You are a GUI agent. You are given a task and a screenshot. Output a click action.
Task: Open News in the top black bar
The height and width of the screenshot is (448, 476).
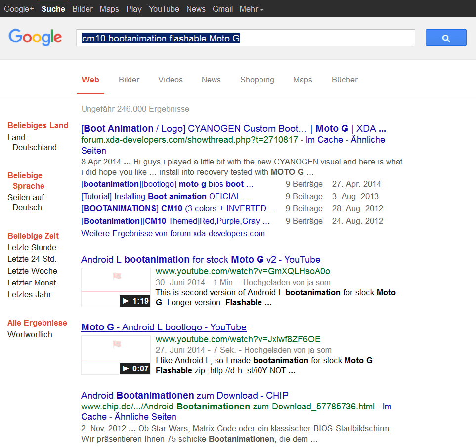196,9
